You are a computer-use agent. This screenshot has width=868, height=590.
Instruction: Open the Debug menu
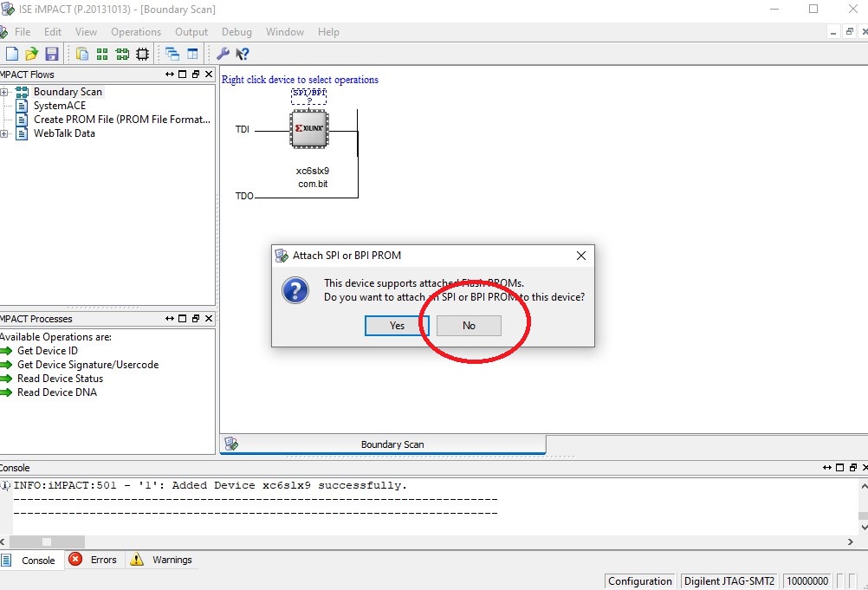pos(237,32)
